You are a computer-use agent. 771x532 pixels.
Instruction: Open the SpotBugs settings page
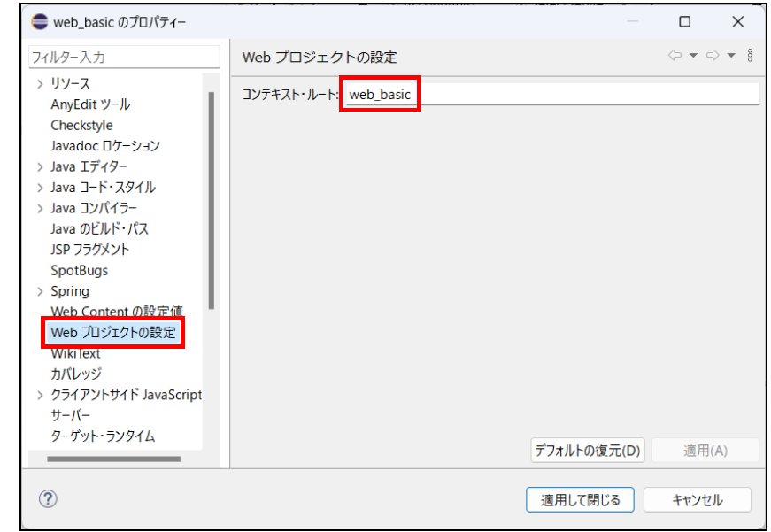(x=79, y=270)
